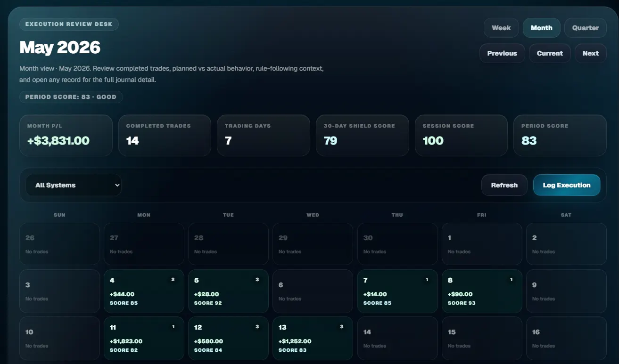The height and width of the screenshot is (364, 619).
Task: Click the trade count badge on May 11
Action: pyautogui.click(x=173, y=327)
